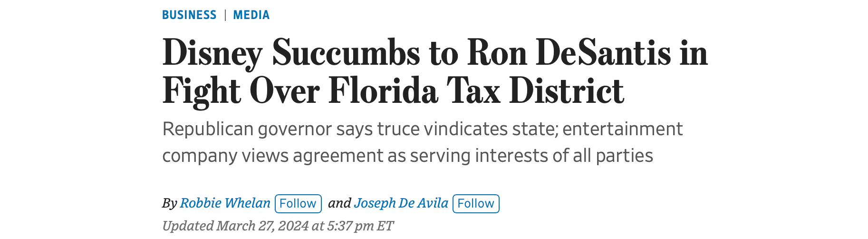
Task: Click author name Robbie Whelan
Action: (x=225, y=203)
